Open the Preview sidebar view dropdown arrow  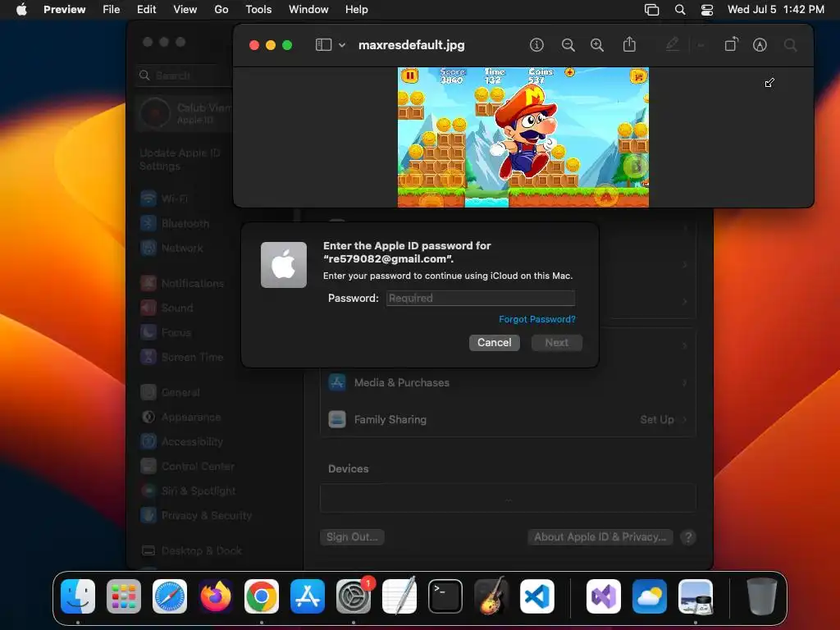(342, 45)
